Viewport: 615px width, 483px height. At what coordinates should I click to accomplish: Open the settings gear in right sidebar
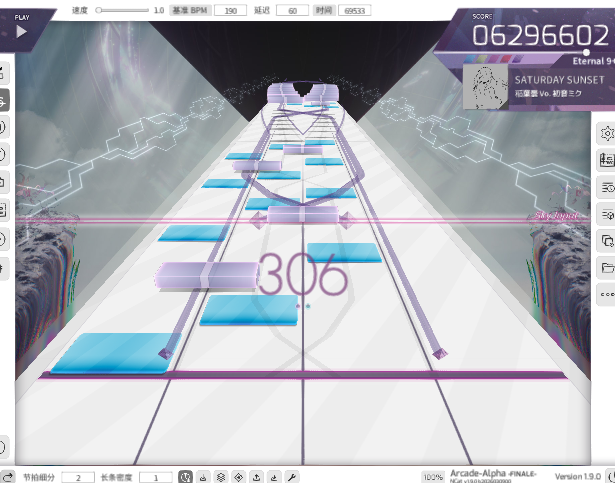[606, 133]
